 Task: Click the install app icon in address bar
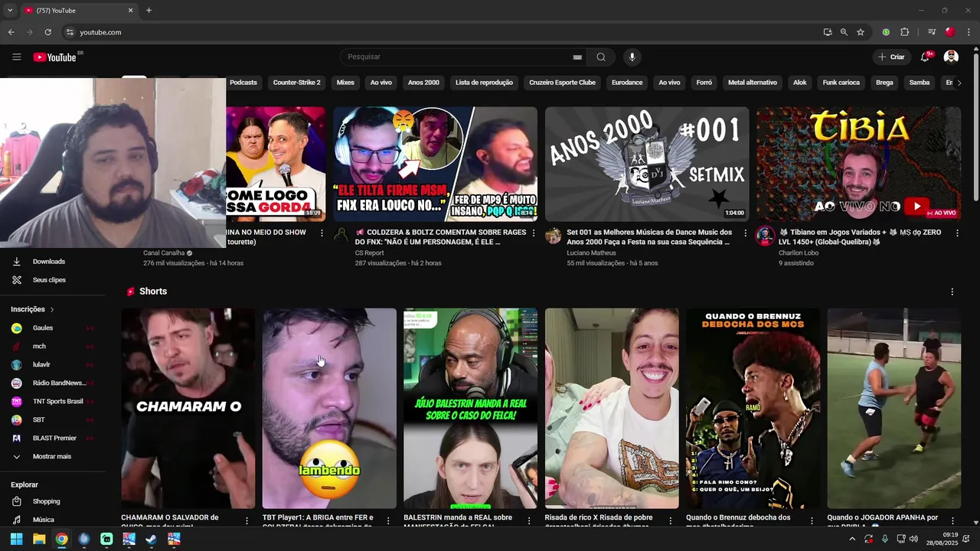[828, 32]
